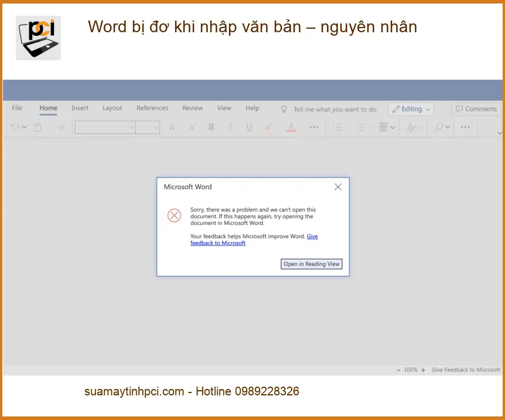This screenshot has width=505, height=420.
Task: Click the lightbulb Tell me icon
Action: tap(284, 109)
